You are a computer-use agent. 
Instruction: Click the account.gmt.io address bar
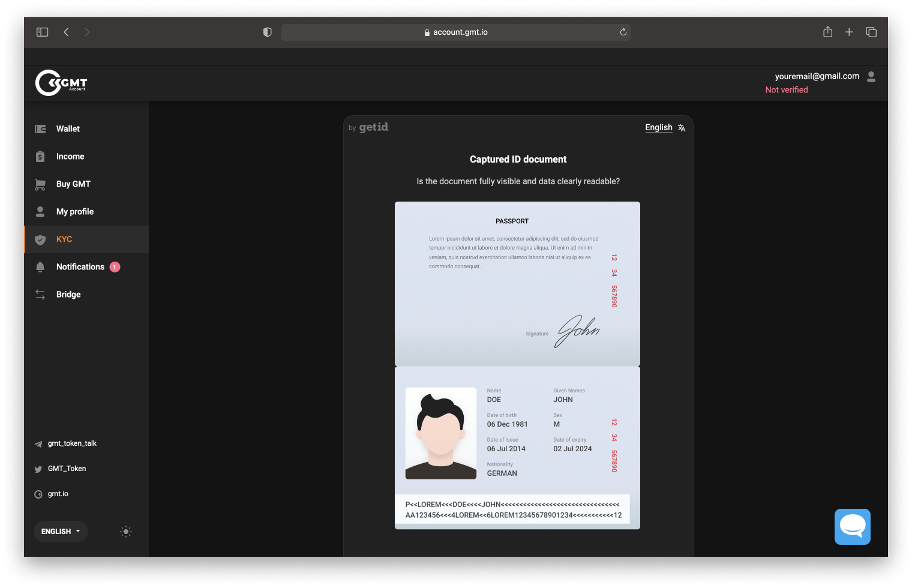[456, 32]
